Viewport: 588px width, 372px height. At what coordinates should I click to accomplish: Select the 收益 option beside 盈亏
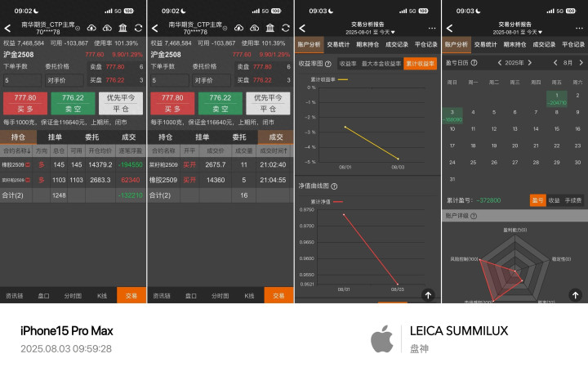554,200
